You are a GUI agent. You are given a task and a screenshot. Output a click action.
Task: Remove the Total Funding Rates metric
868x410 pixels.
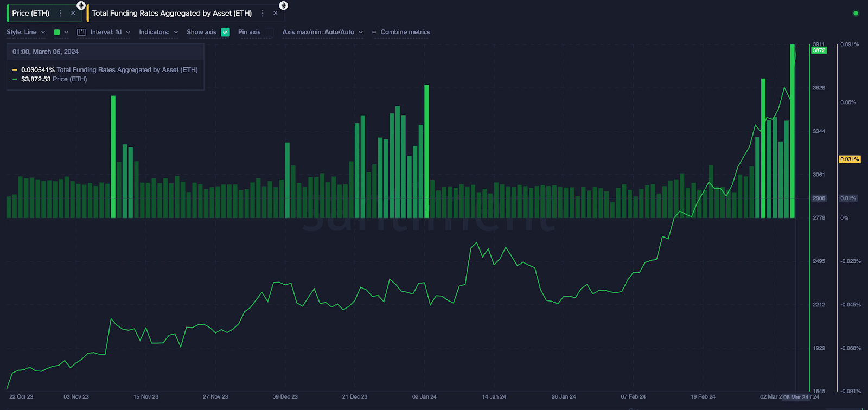tap(275, 13)
